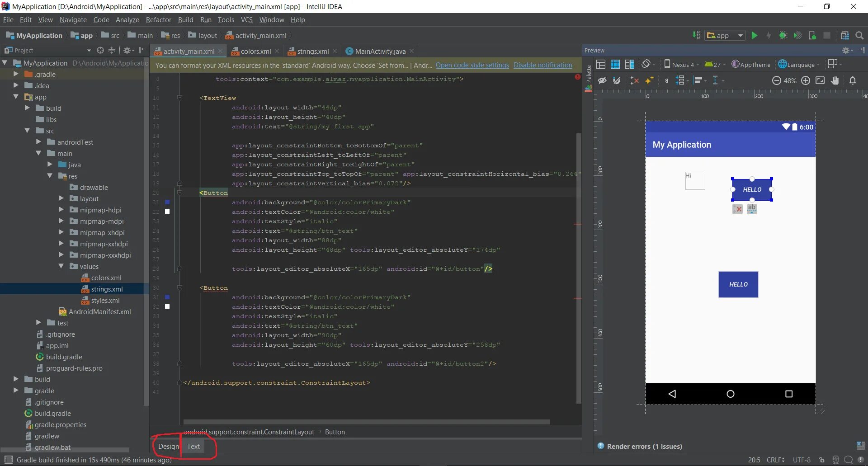
Task: Zoom in on the layout preview
Action: tap(806, 80)
